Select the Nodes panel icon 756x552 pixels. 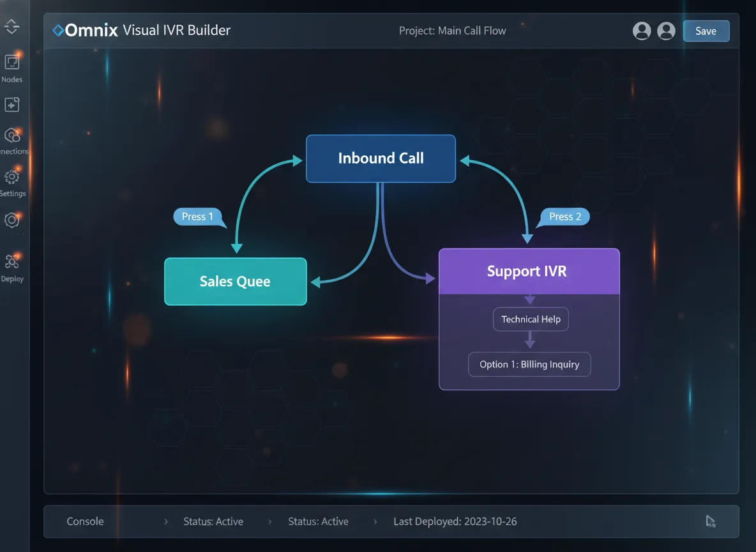(x=11, y=62)
